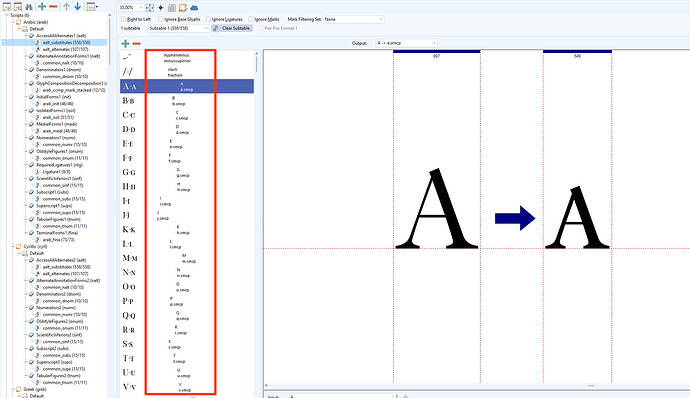Select OldstyleFigures1 (onum) feature

59,151
